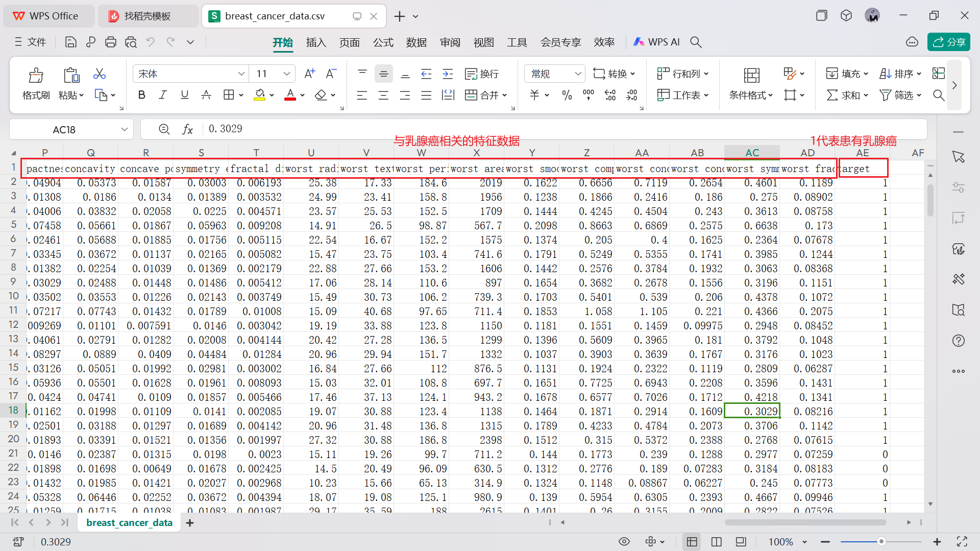Decrease font size with A- icon
This screenshot has width=980, height=551.
click(331, 74)
